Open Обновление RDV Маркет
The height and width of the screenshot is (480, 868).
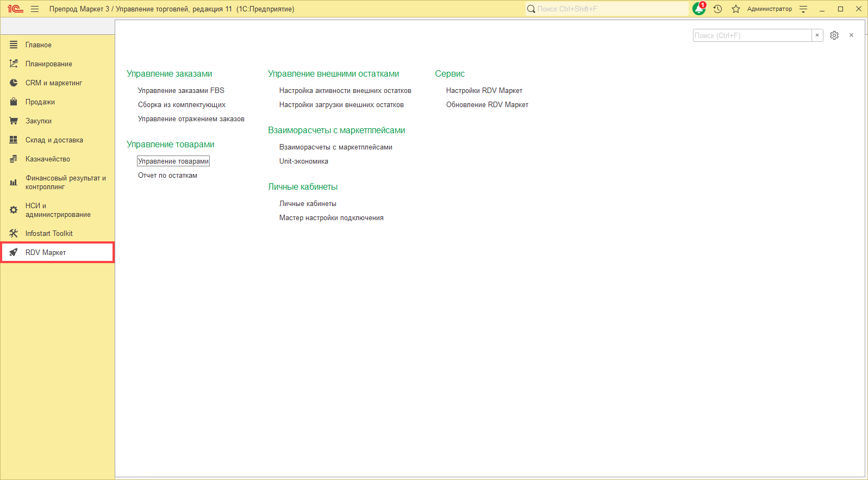click(x=487, y=104)
